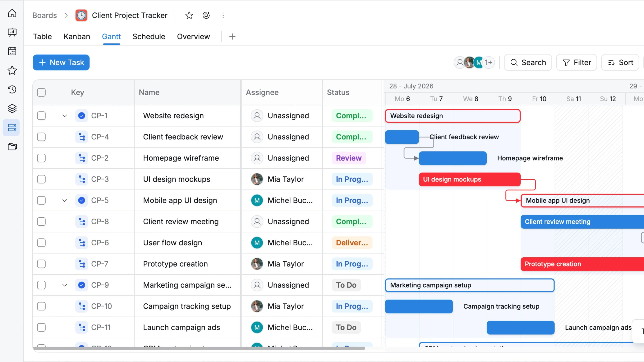Open the three-dot board options menu
644x362 pixels.
click(223, 15)
